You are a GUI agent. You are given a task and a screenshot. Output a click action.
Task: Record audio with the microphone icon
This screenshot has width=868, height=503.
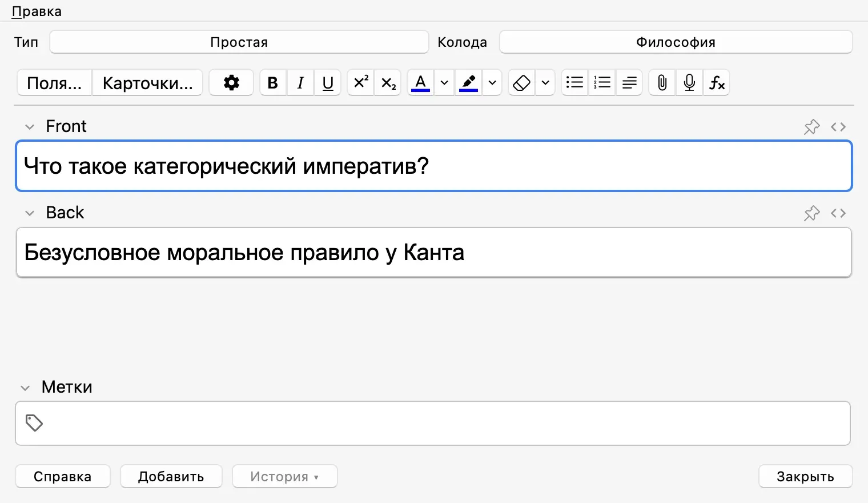(x=689, y=83)
